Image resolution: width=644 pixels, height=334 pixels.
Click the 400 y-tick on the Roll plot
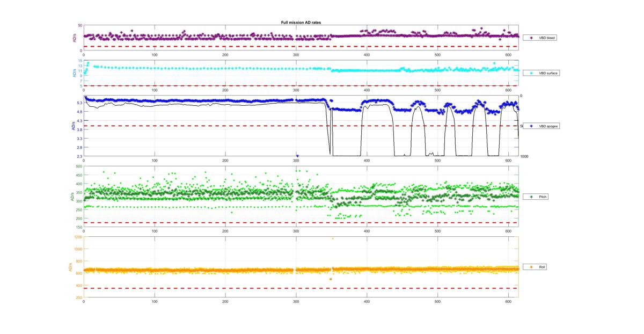79,286
